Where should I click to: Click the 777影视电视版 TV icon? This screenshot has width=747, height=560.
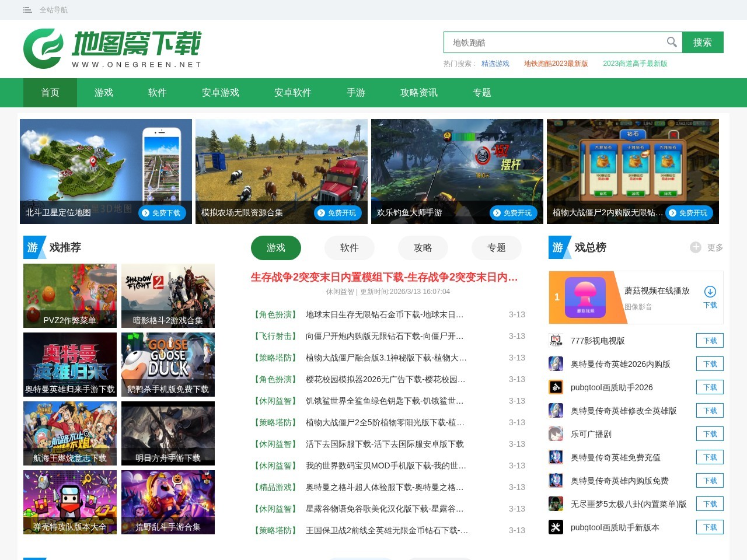coord(556,340)
